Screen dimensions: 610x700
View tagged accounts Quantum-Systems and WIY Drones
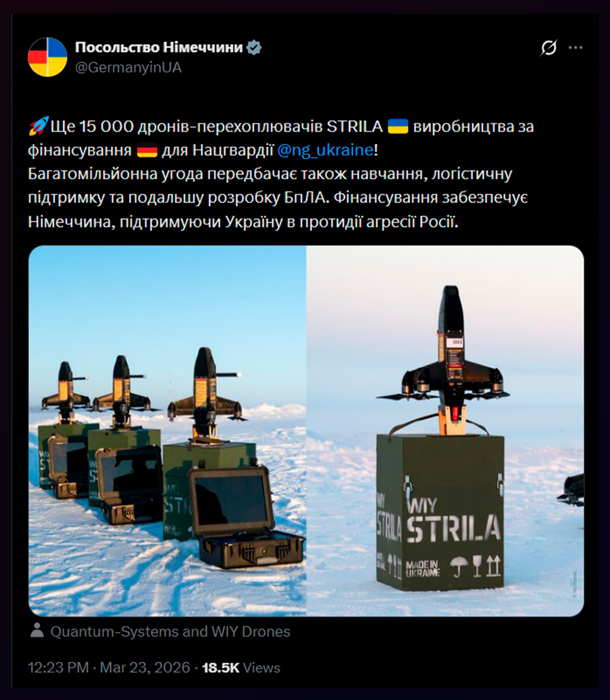tap(170, 631)
